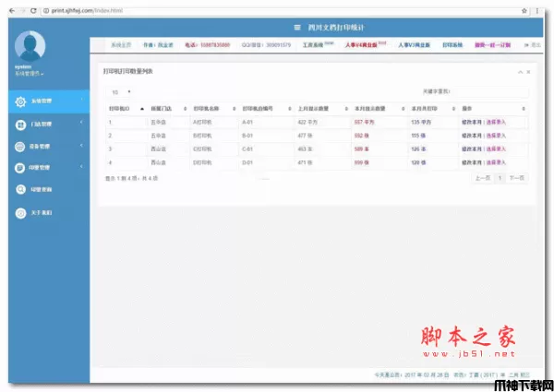The width and height of the screenshot is (554, 392).
Task: Click the round icon for 关于我们 in the sidebar
Action: point(20,213)
